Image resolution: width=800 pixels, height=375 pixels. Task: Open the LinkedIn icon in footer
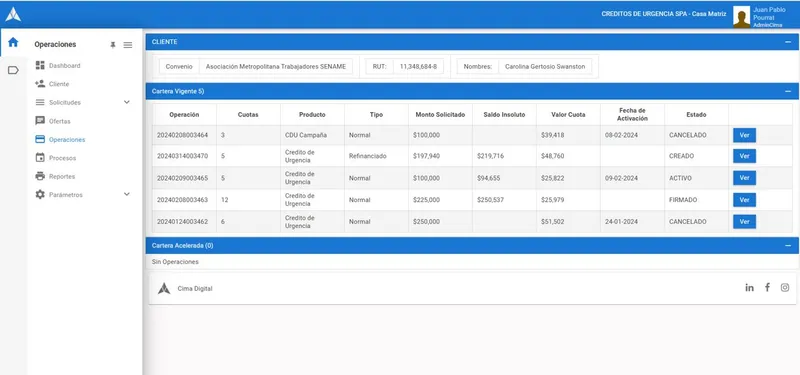coord(749,287)
